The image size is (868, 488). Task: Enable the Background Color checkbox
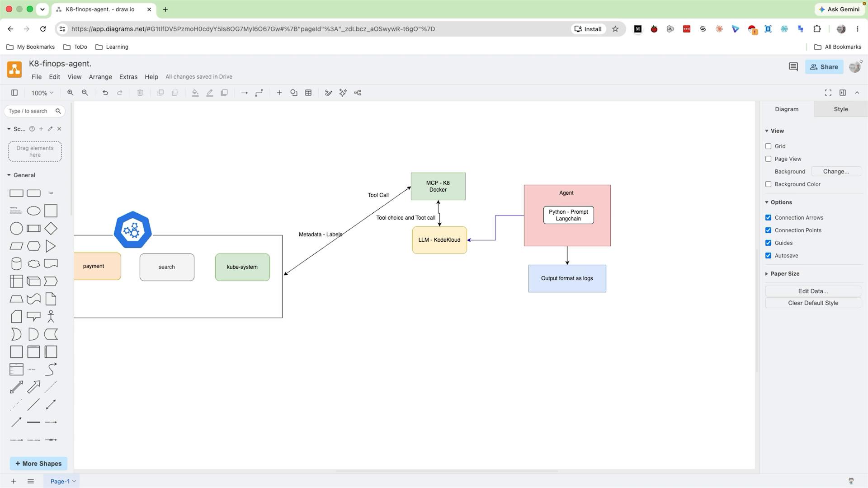(768, 184)
